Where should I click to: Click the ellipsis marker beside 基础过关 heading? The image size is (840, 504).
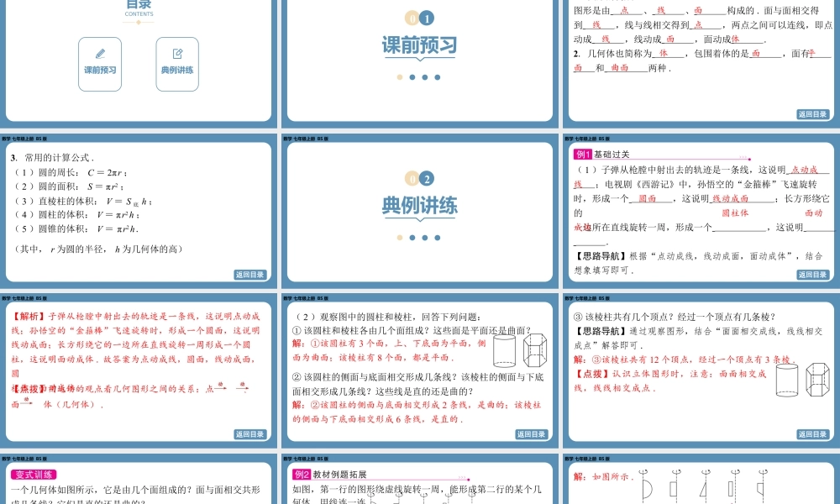coord(743,156)
